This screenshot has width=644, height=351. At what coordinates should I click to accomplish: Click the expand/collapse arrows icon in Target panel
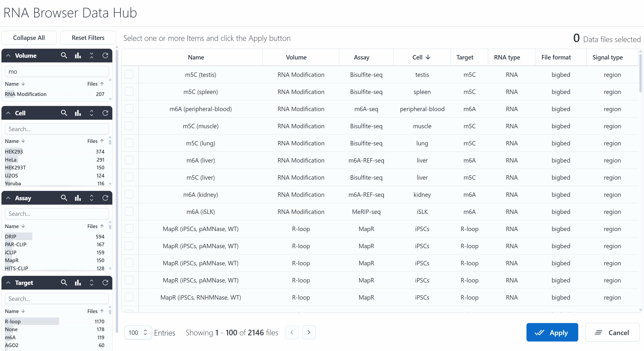(x=92, y=283)
